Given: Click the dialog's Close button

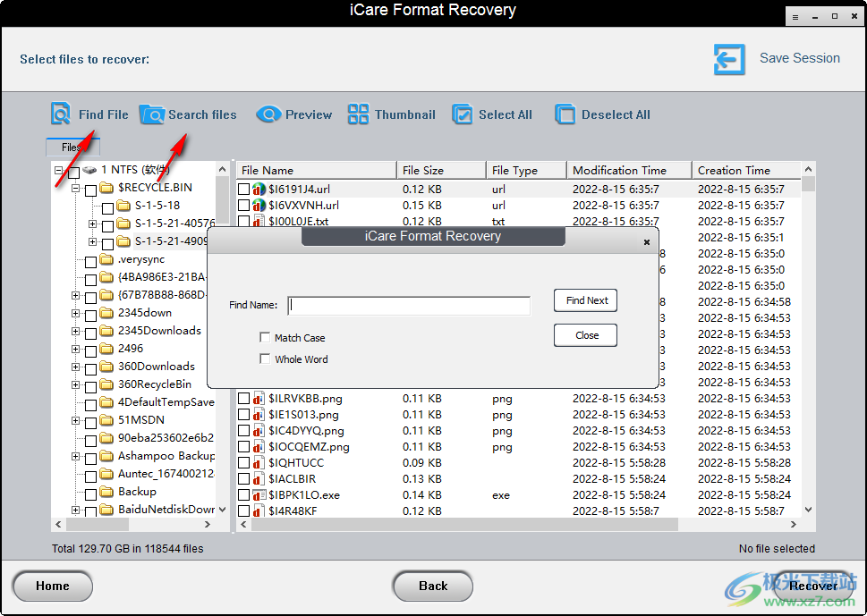Looking at the screenshot, I should click(585, 335).
